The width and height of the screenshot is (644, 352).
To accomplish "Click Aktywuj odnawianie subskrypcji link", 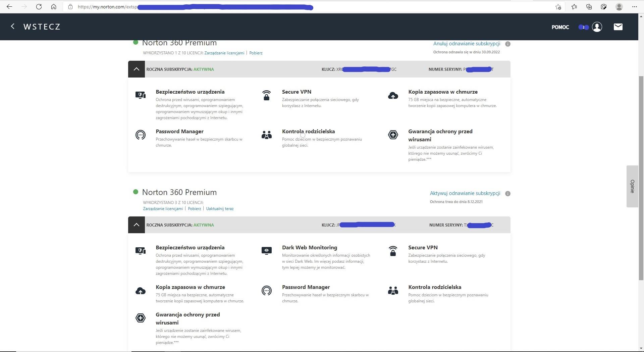I will coord(465,193).
